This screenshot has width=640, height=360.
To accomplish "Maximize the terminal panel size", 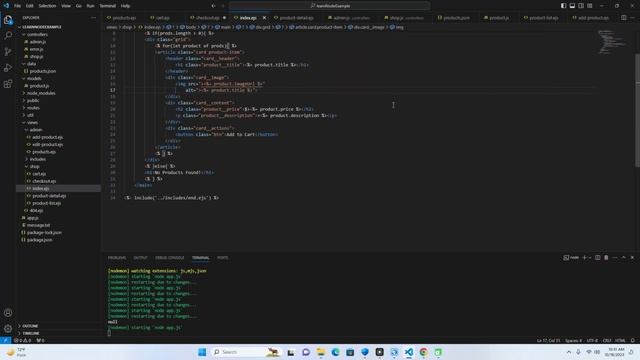I will [x=623, y=258].
